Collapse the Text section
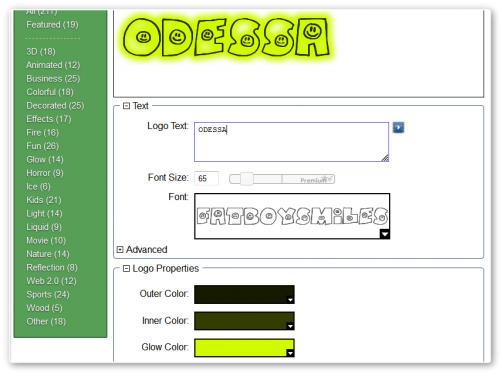Image resolution: width=500 pixels, height=372 pixels. (126, 106)
